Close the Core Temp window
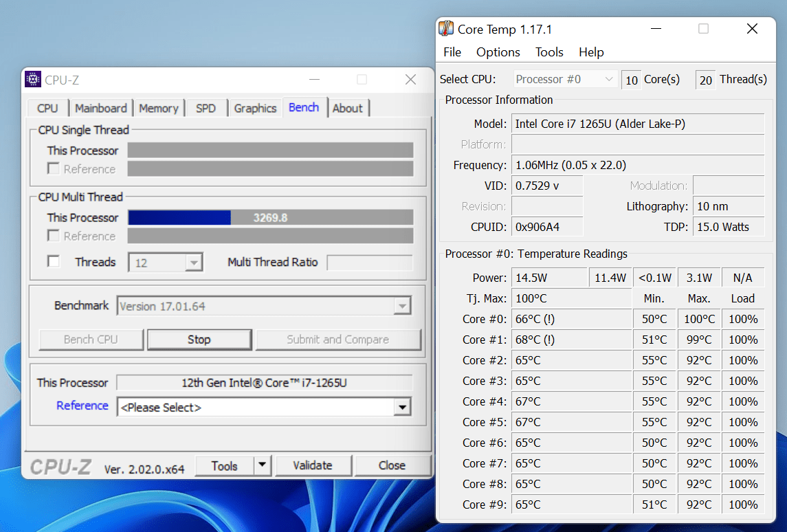The height and width of the screenshot is (532, 787). [752, 29]
